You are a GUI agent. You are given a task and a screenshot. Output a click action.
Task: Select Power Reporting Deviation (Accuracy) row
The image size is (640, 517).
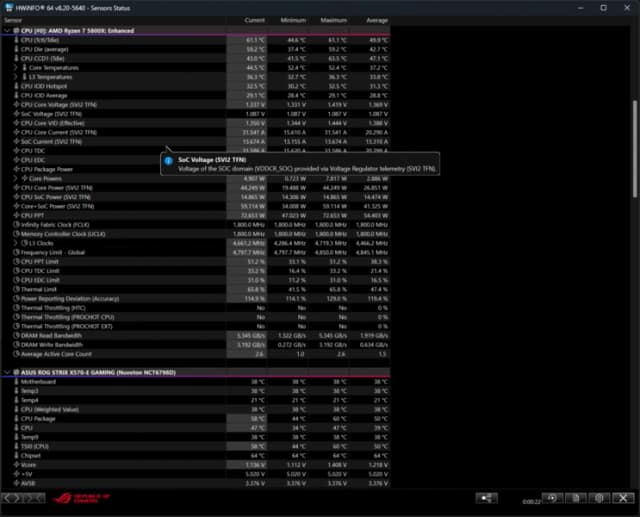(x=196, y=299)
